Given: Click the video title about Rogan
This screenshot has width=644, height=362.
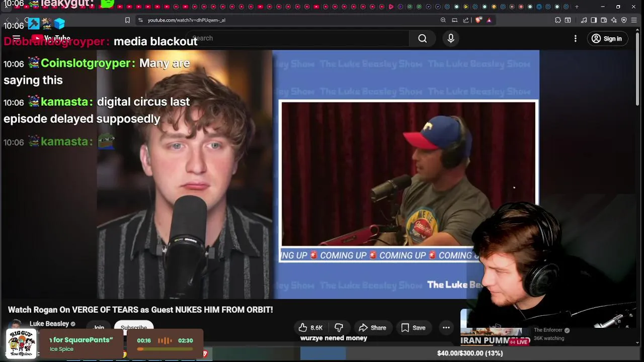Looking at the screenshot, I should coord(140,310).
